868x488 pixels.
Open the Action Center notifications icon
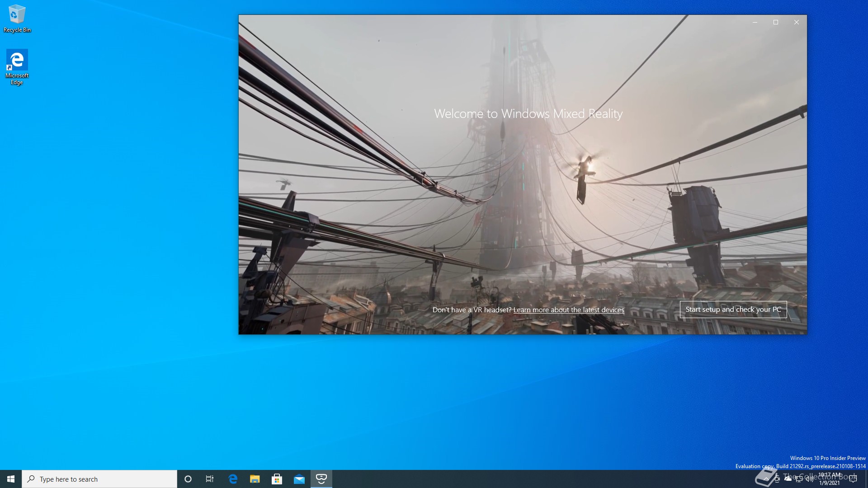click(x=853, y=479)
